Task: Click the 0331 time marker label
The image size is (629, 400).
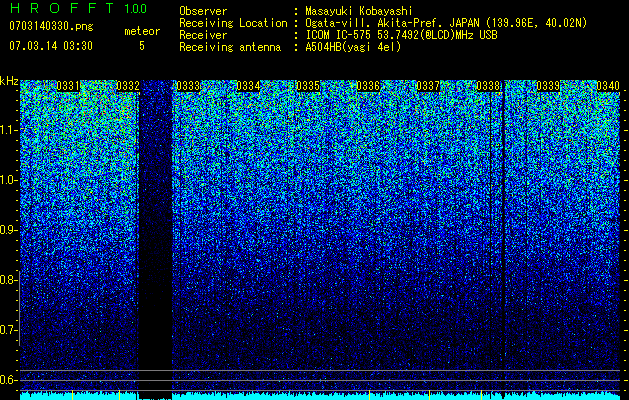Action: [x=68, y=86]
